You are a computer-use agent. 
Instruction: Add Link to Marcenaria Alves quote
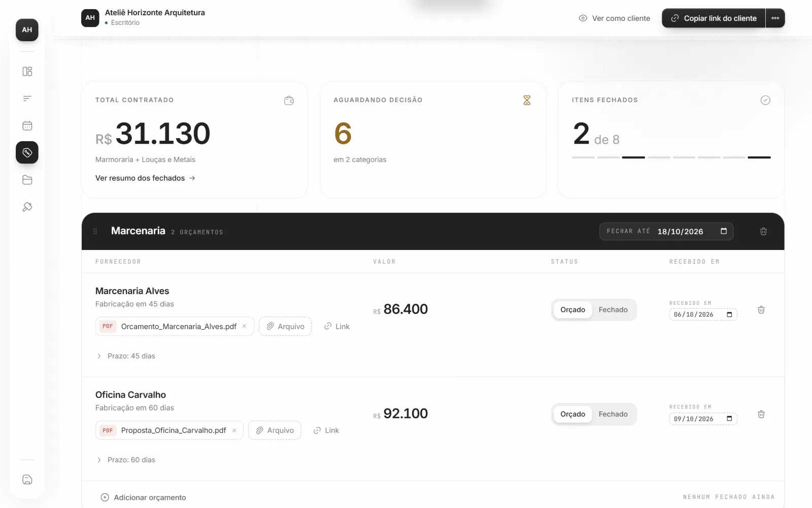point(337,326)
